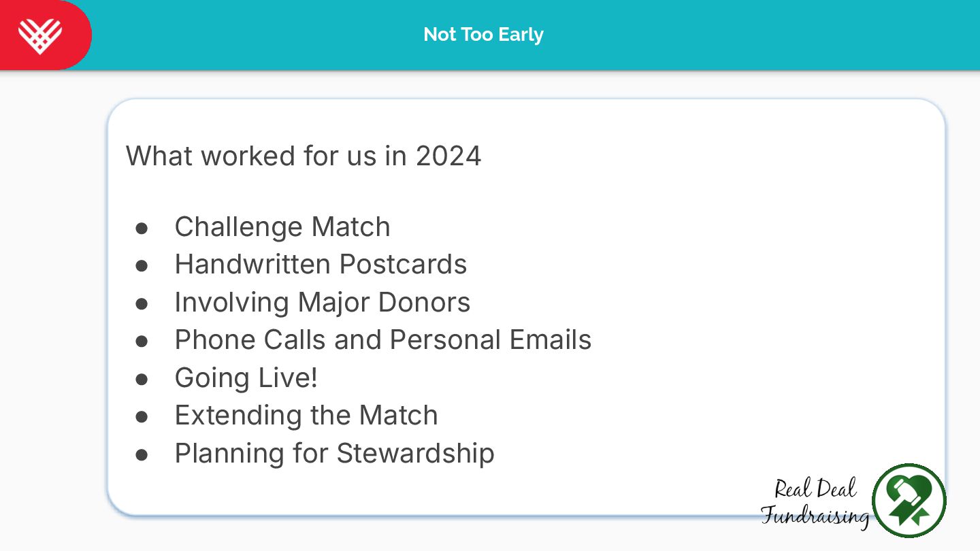The width and height of the screenshot is (980, 551).
Task: Click the bullet dot beside Going Live!
Action: [x=142, y=379]
